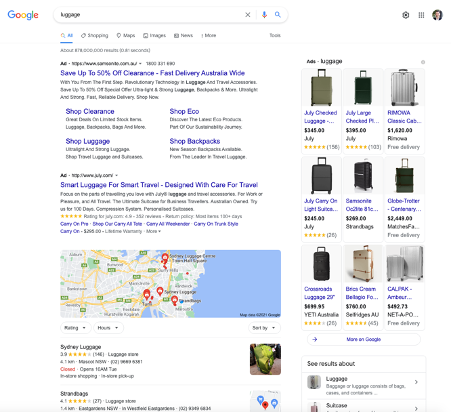This screenshot has height=412, width=451.
Task: Open the Shop Clearance sitelink
Action: point(90,111)
